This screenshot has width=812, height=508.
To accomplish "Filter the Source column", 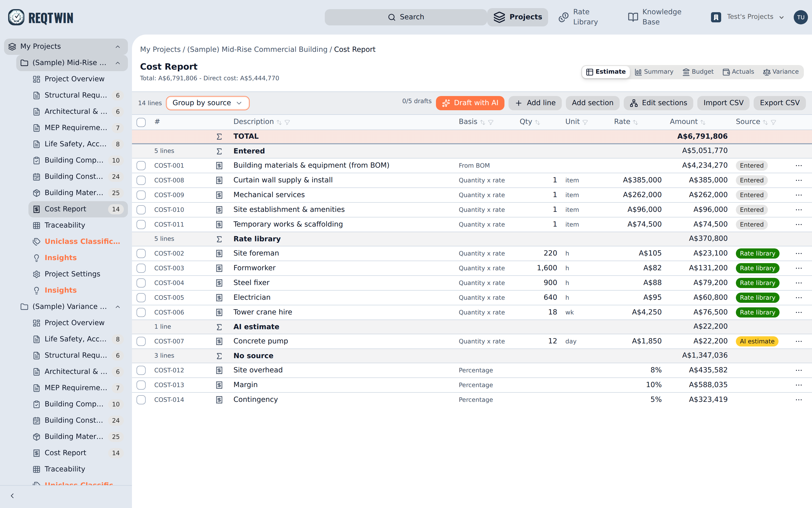I will [773, 122].
